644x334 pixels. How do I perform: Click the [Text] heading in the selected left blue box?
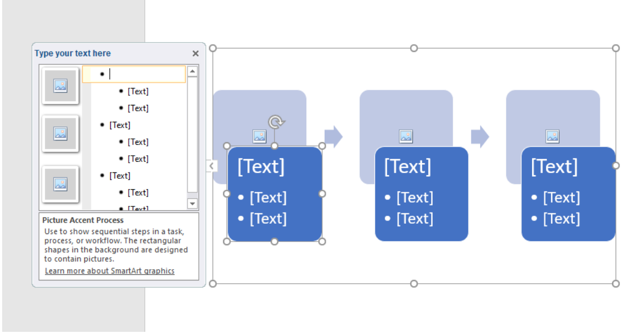pos(261,167)
